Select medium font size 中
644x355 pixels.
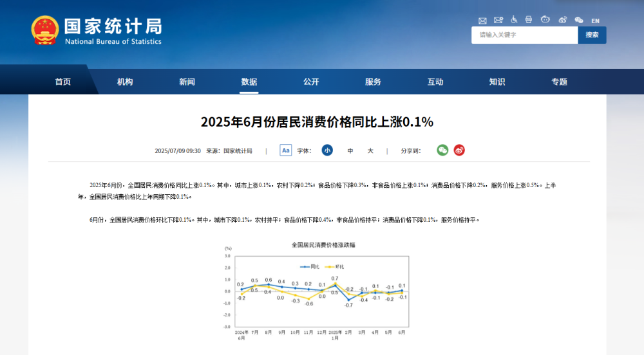[350, 151]
